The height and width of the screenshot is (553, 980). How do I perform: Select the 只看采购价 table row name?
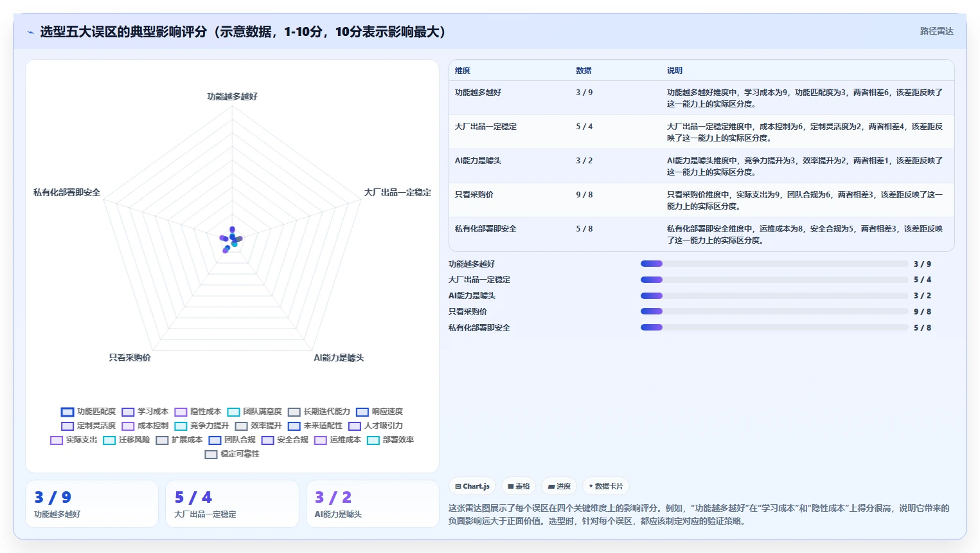point(474,195)
